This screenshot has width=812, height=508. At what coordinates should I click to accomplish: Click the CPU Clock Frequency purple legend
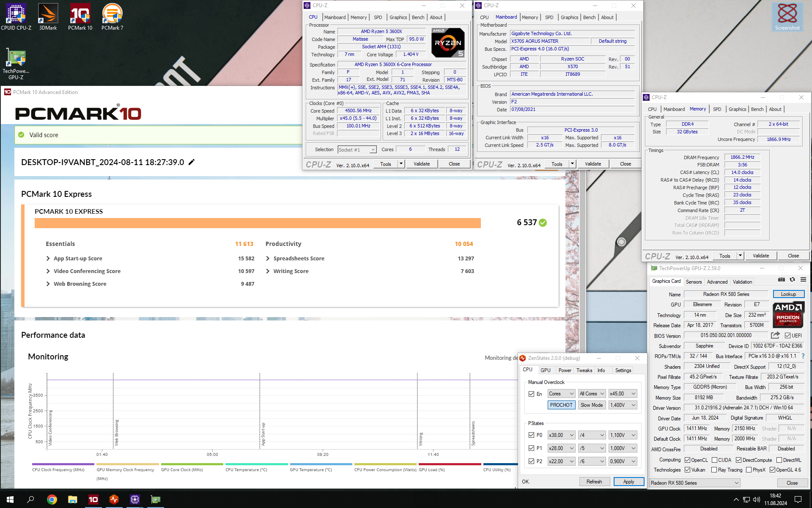[63, 464]
